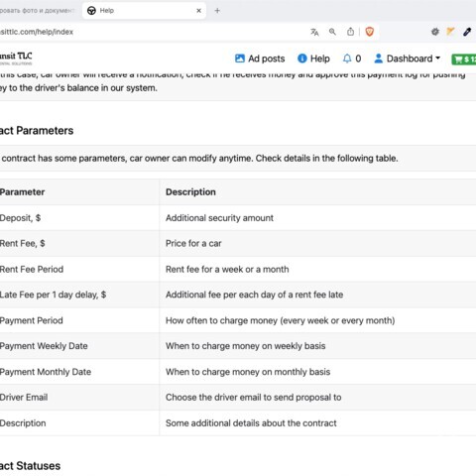Click the 'Price for a car' cell
This screenshot has width=476, height=476.
coord(317,244)
